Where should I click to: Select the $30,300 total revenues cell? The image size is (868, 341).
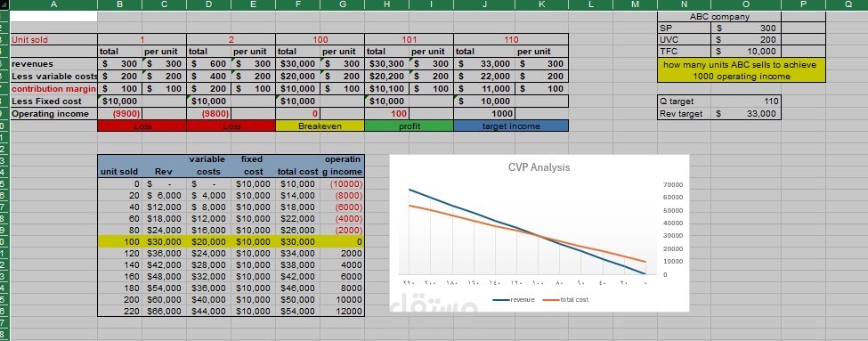pos(387,64)
